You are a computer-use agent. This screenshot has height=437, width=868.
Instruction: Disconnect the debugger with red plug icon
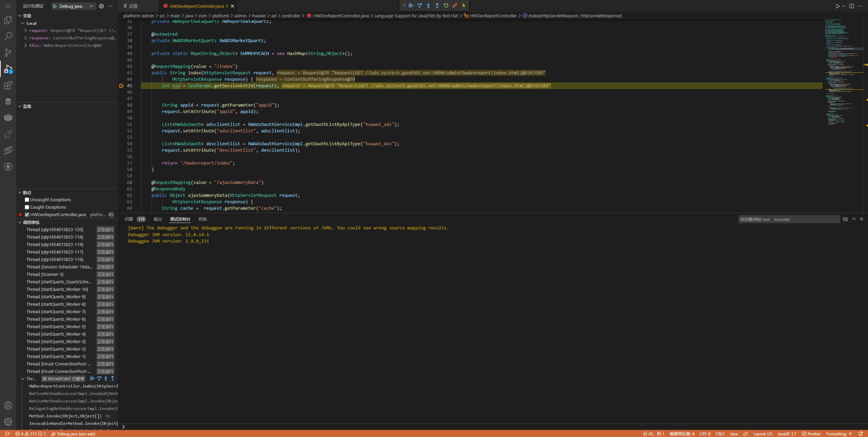click(455, 5)
